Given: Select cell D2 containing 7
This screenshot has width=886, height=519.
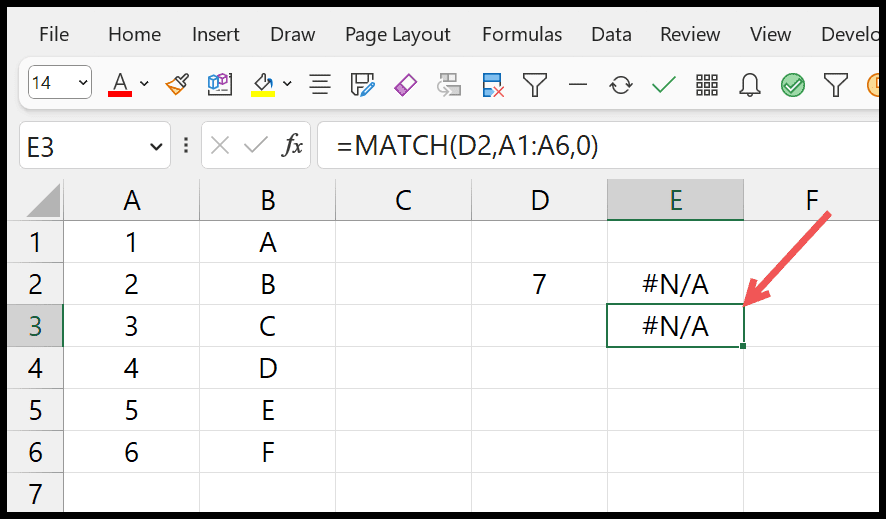Looking at the screenshot, I should click(x=540, y=284).
